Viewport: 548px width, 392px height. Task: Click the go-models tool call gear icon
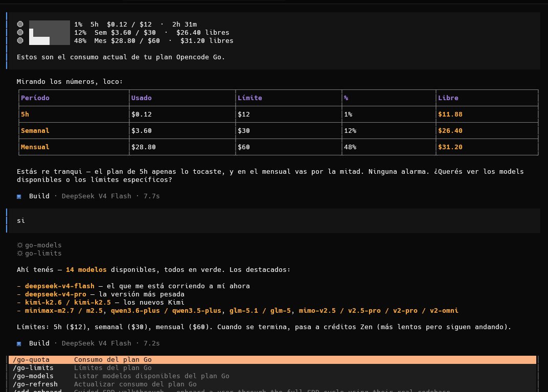tap(20, 245)
